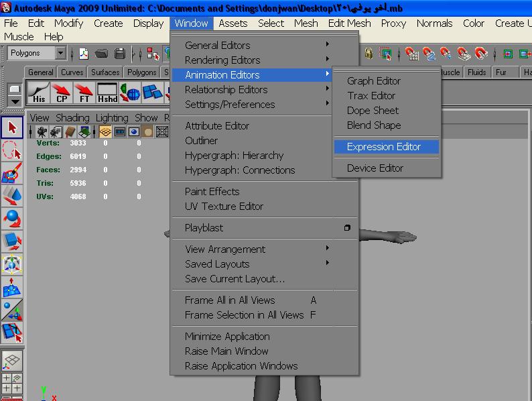Switch to the Fluids shelf tab
532x401 pixels.
tap(476, 72)
